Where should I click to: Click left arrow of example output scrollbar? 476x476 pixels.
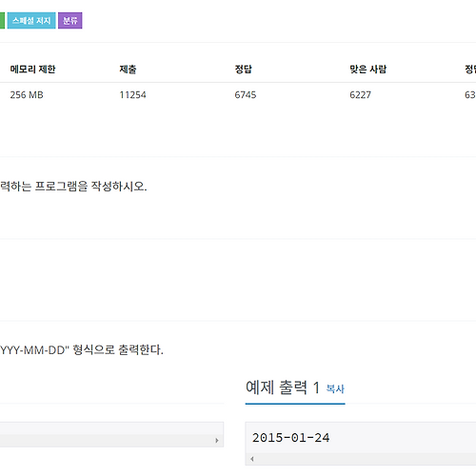(252, 459)
